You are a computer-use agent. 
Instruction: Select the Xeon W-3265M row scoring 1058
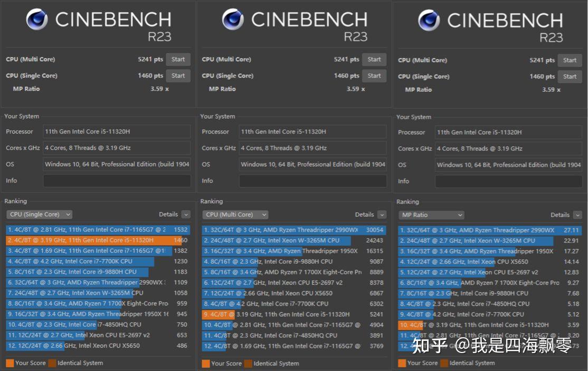pos(98,293)
